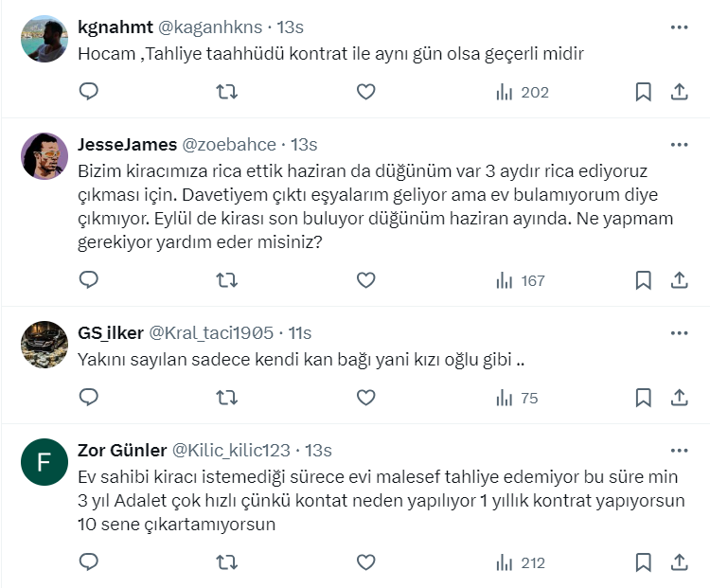The height and width of the screenshot is (588, 710).
Task: Bookmark kgnahmt's tweet
Action: (643, 92)
